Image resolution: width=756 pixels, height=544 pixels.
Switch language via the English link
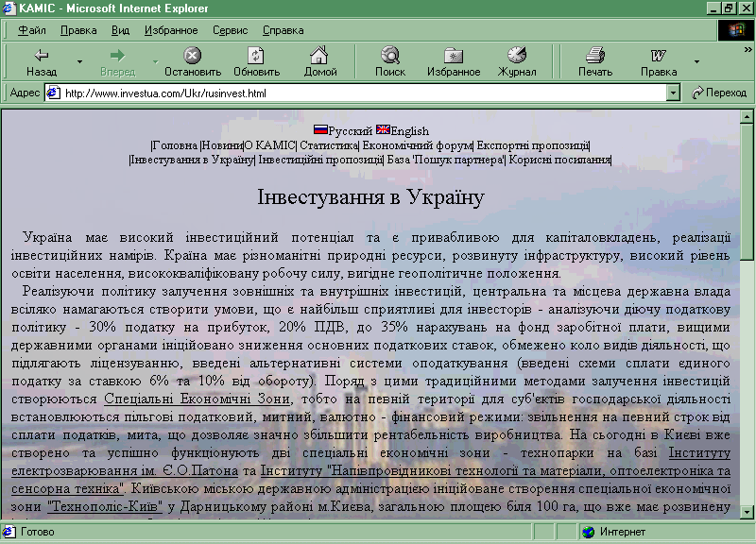pyautogui.click(x=408, y=131)
